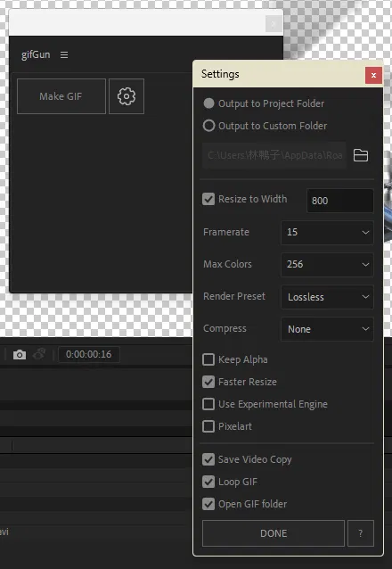
Task: Confirm settings with DONE button
Action: (x=274, y=533)
